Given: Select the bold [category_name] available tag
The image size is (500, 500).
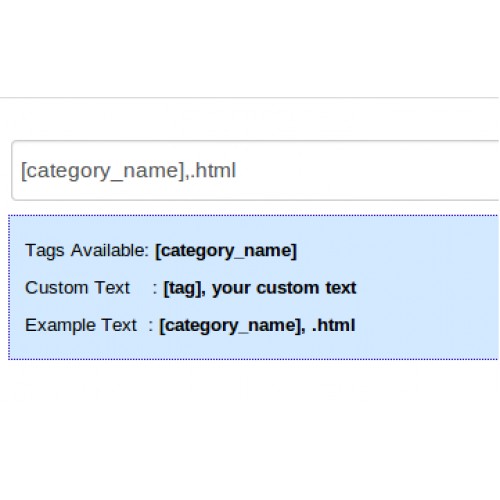Looking at the screenshot, I should 226,251.
